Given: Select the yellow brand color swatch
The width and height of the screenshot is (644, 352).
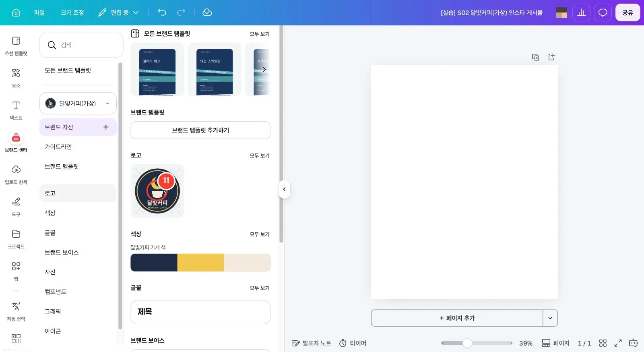Looking at the screenshot, I should click(x=200, y=263).
